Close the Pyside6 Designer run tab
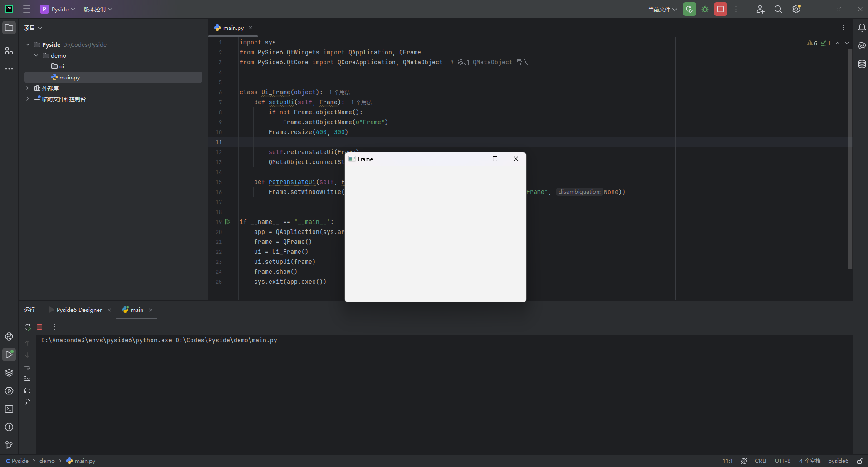Image resolution: width=868 pixels, height=467 pixels. pyautogui.click(x=109, y=310)
